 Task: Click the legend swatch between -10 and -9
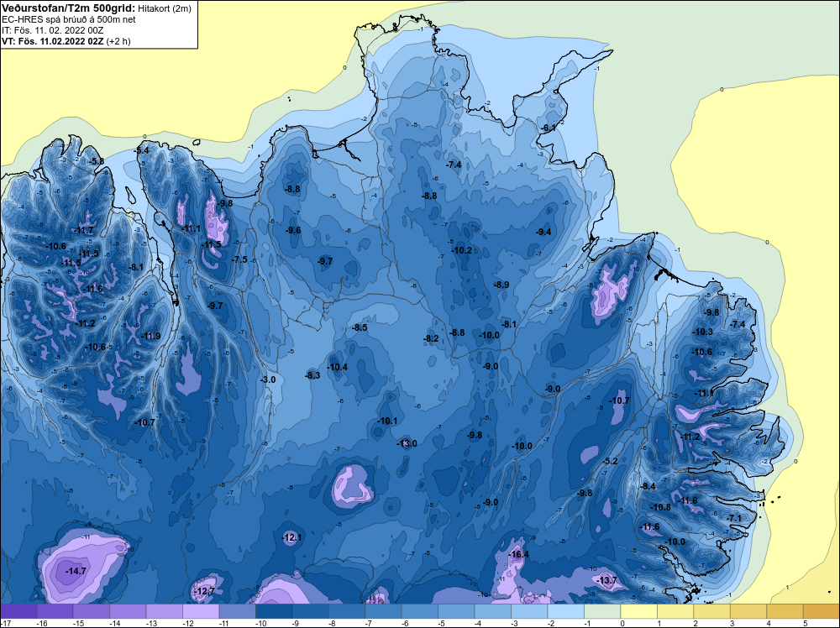coord(274,611)
